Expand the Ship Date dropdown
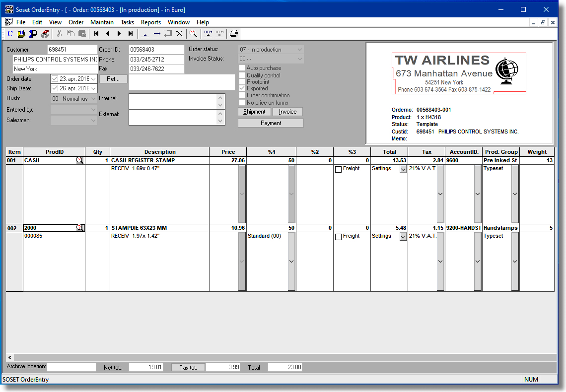The image size is (566, 392). click(x=93, y=88)
